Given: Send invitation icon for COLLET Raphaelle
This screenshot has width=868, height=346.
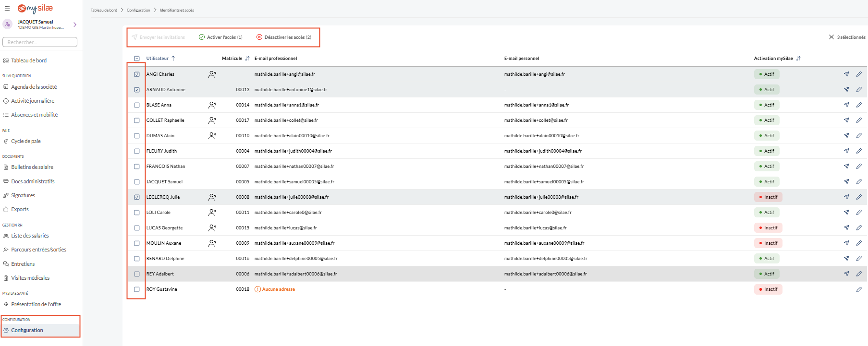Looking at the screenshot, I should (846, 120).
